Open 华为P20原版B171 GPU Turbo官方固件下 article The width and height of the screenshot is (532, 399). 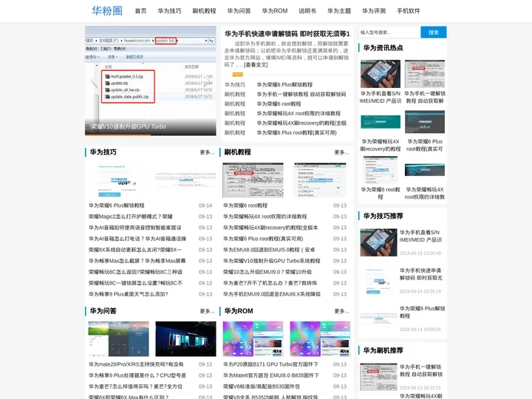pyautogui.click(x=270, y=364)
